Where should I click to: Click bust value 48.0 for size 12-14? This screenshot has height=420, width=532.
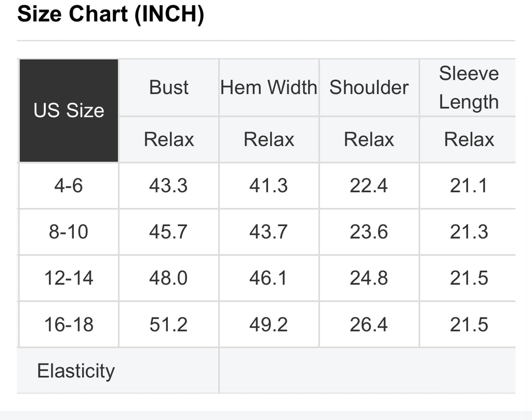pos(168,278)
